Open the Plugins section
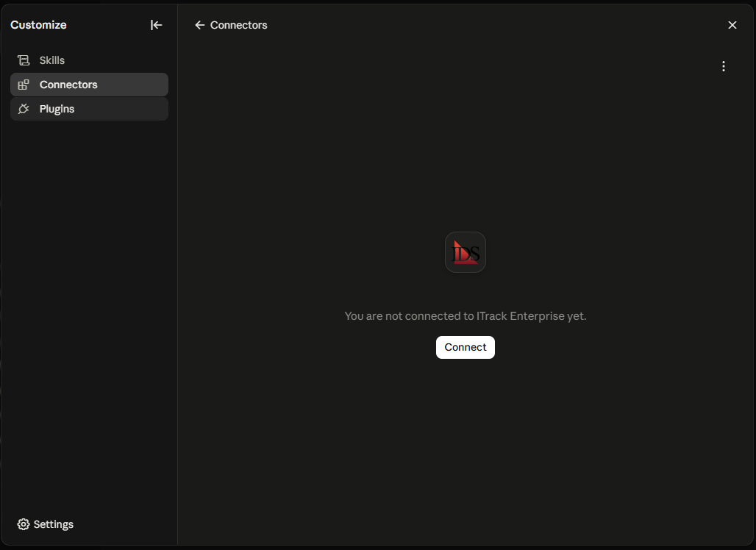Viewport: 756px width, 550px height. pos(89,109)
